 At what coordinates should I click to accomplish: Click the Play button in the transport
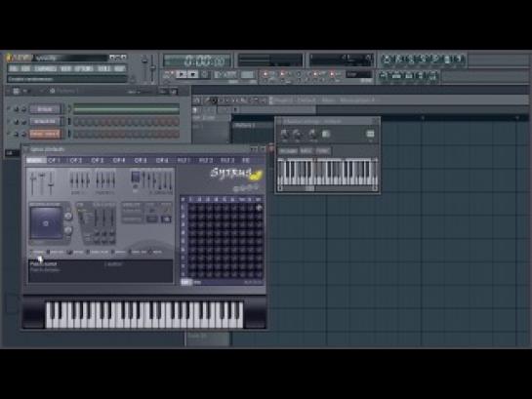[x=182, y=74]
